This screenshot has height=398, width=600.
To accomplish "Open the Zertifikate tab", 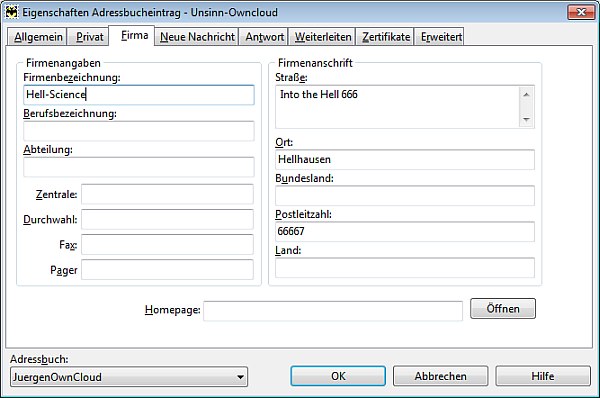I will pos(385,37).
